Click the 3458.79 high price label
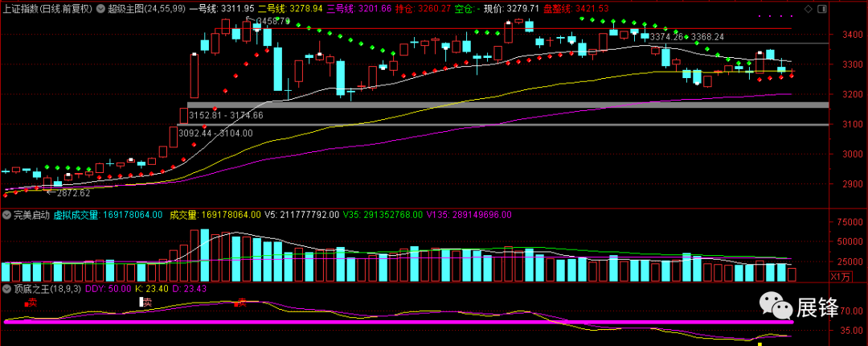Viewport: 868px width, 346px height. click(272, 21)
